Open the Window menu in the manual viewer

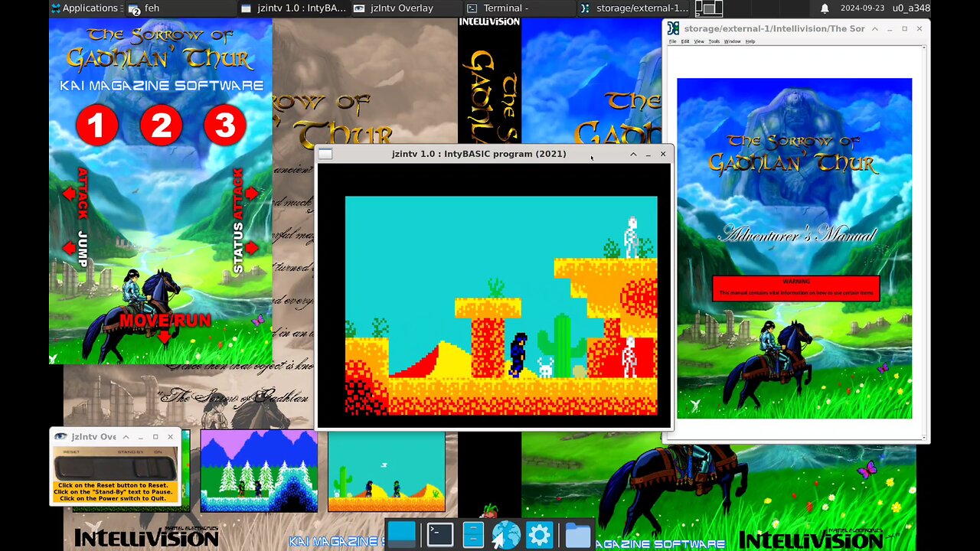[x=732, y=41]
